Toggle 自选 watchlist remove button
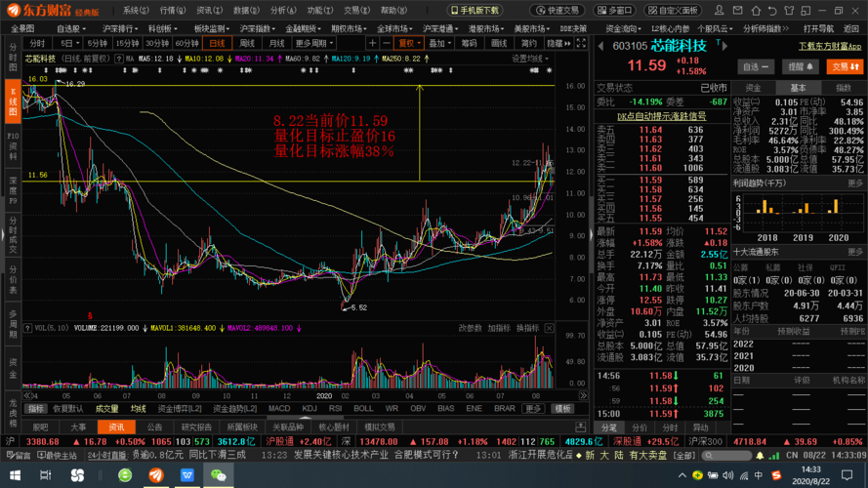This screenshot has height=488, width=868. click(756, 67)
